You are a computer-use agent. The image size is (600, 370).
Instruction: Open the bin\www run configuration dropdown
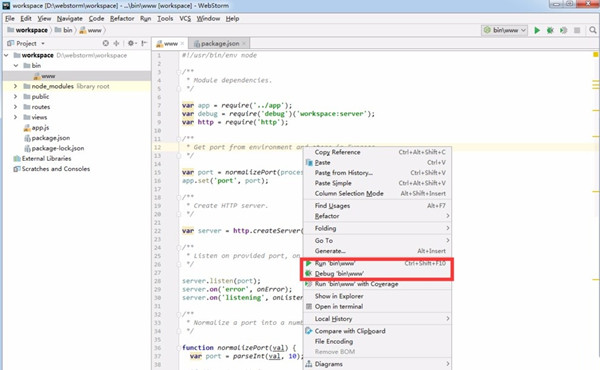pos(505,30)
